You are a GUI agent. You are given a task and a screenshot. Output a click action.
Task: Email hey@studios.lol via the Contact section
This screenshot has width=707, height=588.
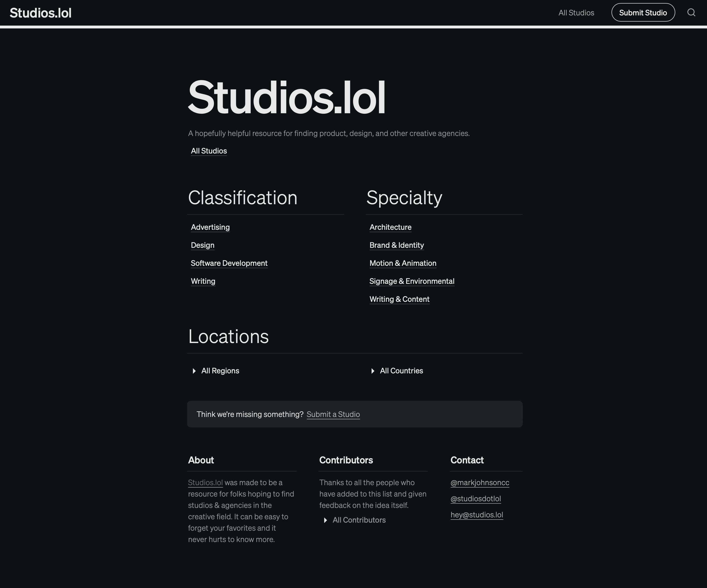coord(477,515)
